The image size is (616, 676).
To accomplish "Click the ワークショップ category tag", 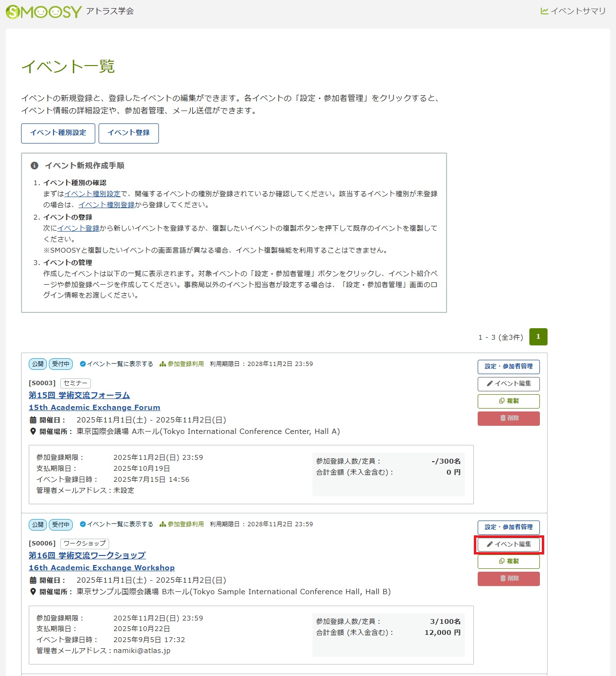I will click(85, 543).
